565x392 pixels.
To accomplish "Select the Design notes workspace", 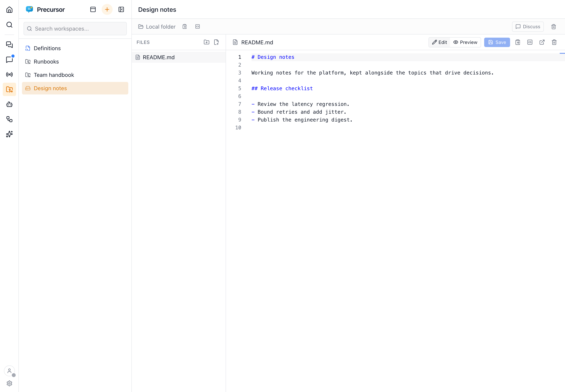I will 75,88.
